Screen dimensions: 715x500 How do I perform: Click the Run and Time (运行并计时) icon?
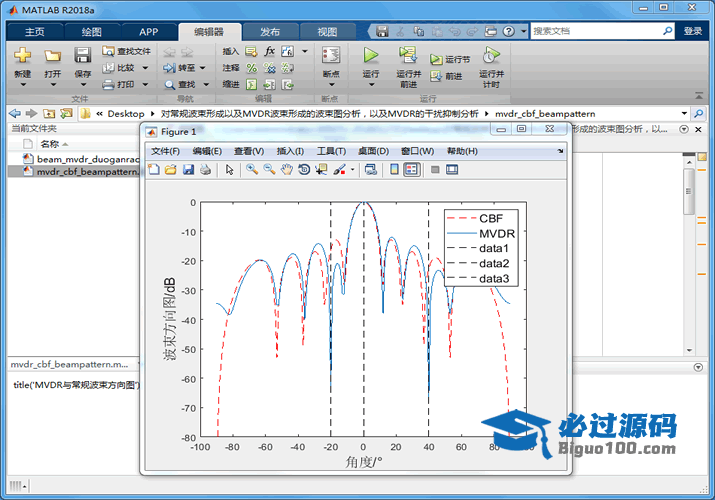[x=492, y=55]
